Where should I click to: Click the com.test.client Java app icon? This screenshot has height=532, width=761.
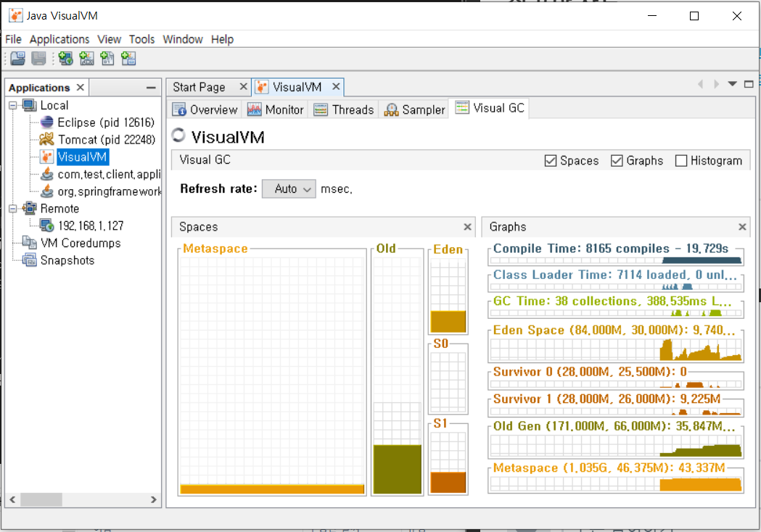pyautogui.click(x=47, y=174)
